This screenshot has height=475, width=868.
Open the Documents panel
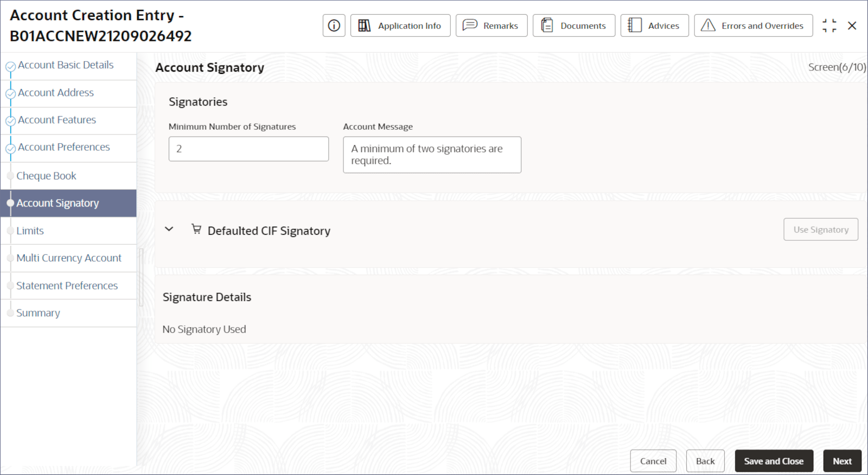[x=574, y=25]
